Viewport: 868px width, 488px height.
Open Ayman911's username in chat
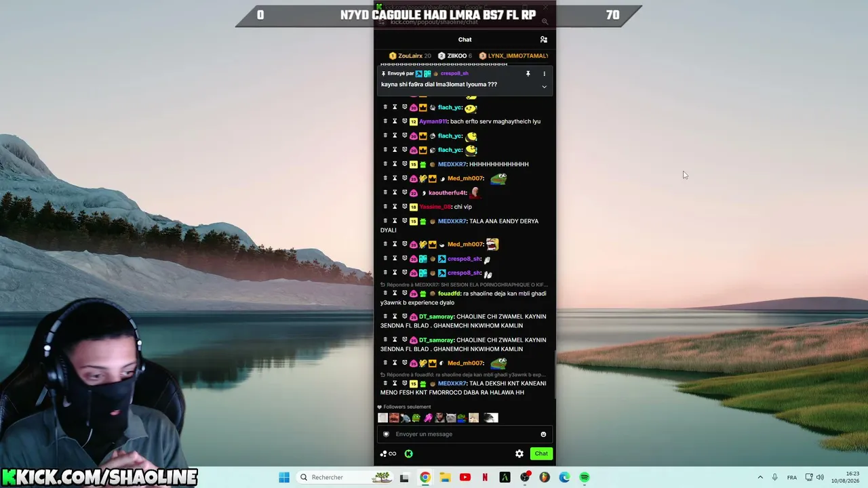pos(433,121)
